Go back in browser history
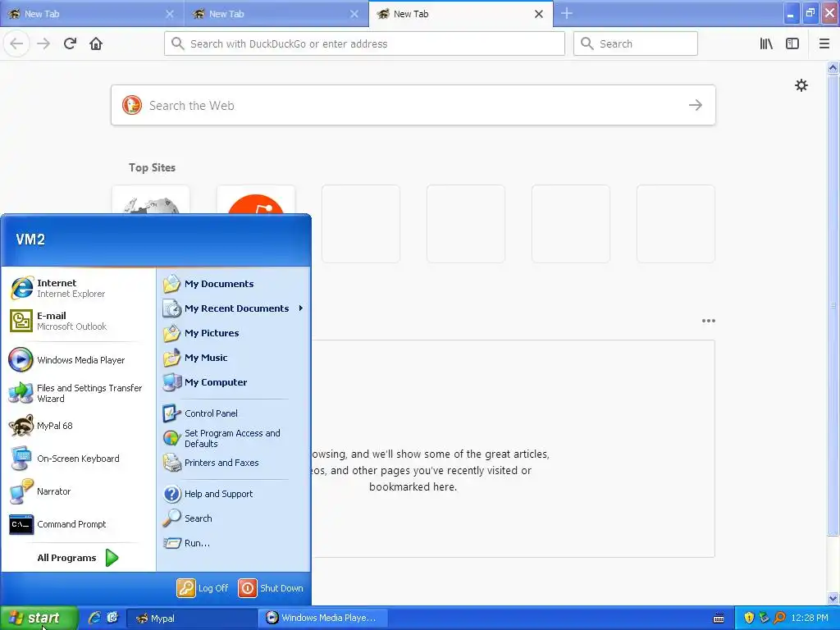 tap(16, 43)
